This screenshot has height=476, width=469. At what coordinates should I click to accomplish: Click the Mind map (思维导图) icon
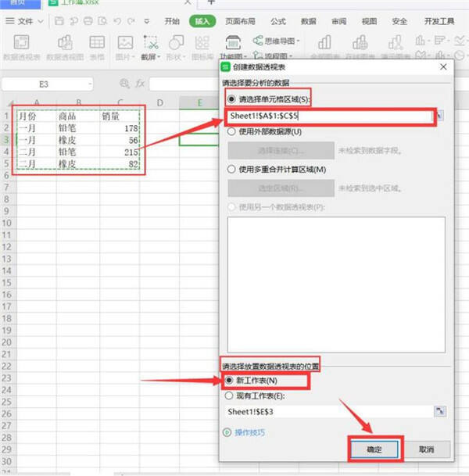pos(258,41)
